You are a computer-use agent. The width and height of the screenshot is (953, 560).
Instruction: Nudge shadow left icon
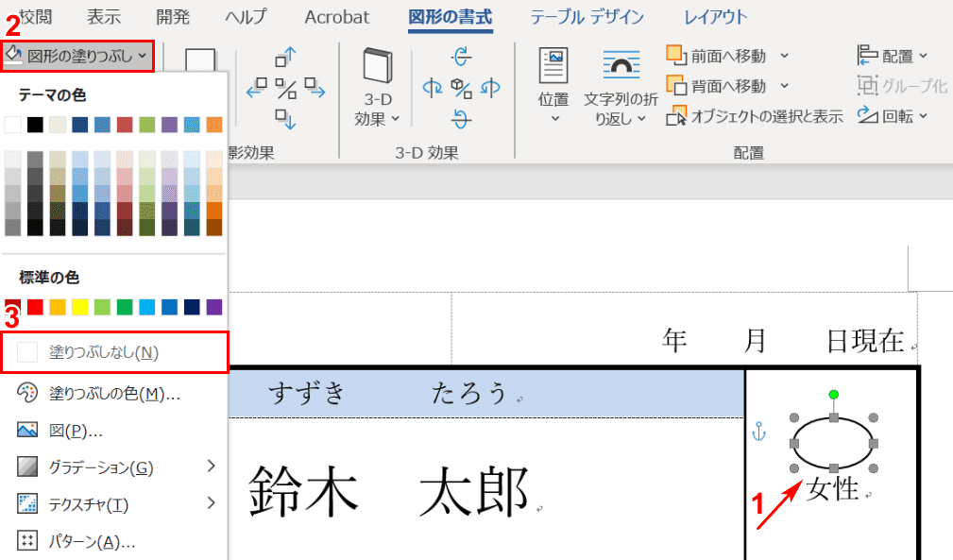pyautogui.click(x=257, y=88)
